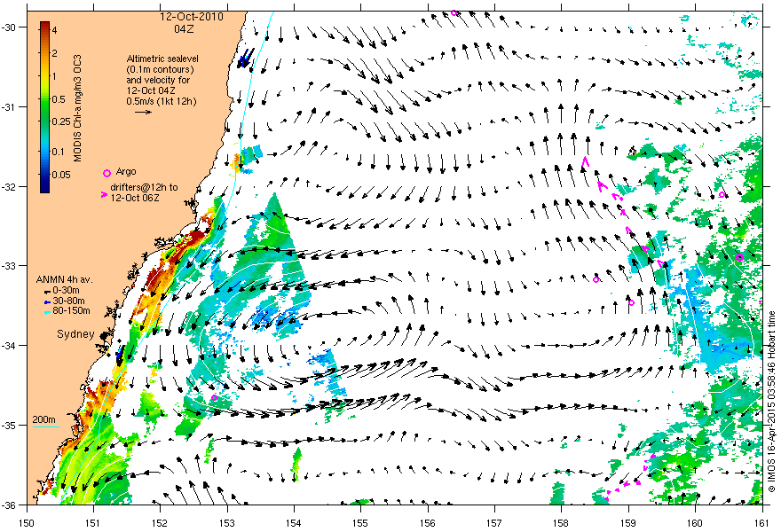This screenshot has height=532, width=781.
Task: Click the longitude axis label "155"
Action: click(360, 523)
